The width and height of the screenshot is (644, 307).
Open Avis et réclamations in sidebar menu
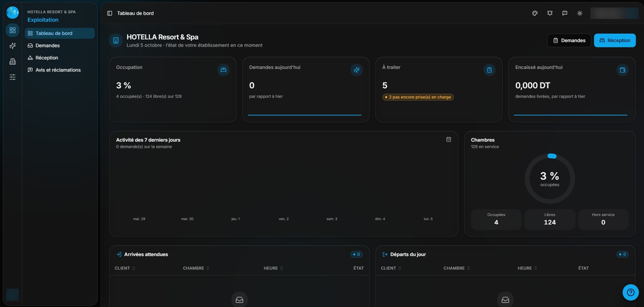tap(60, 70)
